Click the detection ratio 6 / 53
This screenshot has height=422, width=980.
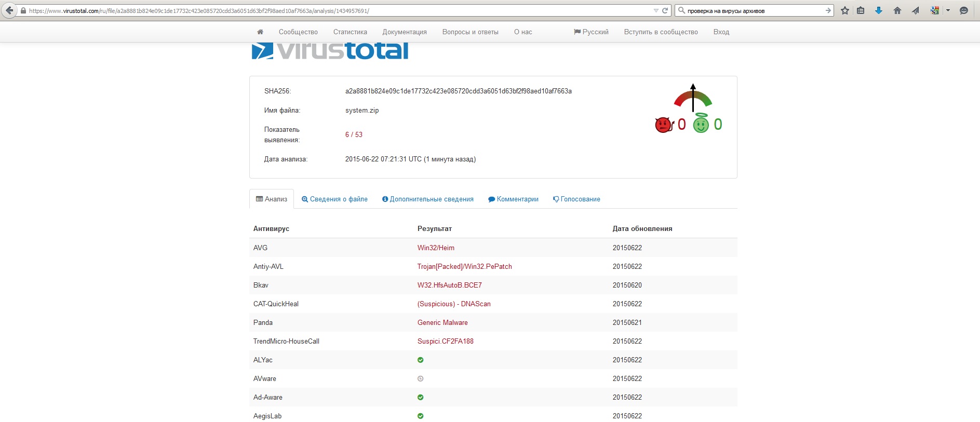(354, 134)
